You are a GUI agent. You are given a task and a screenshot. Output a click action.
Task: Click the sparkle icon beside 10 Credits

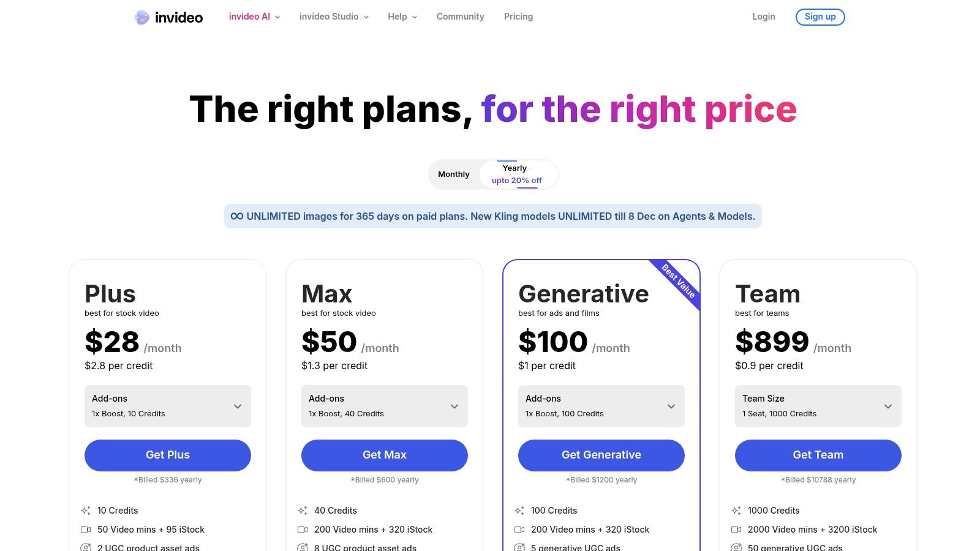(86, 511)
